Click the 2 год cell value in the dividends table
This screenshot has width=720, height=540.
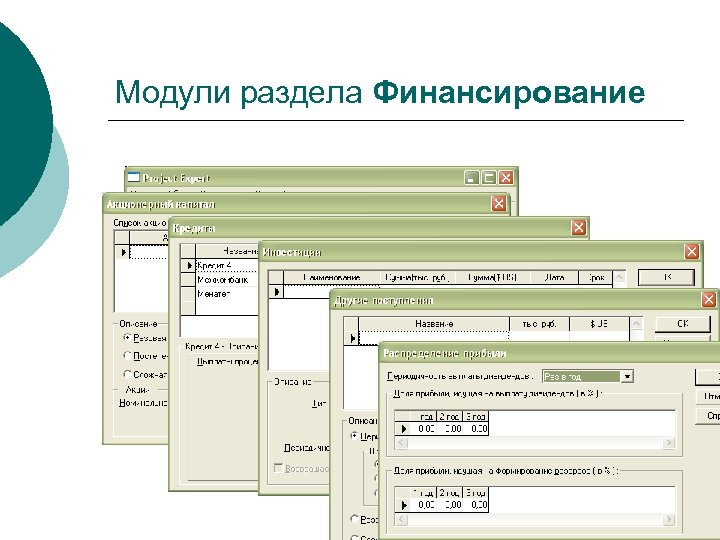click(450, 429)
